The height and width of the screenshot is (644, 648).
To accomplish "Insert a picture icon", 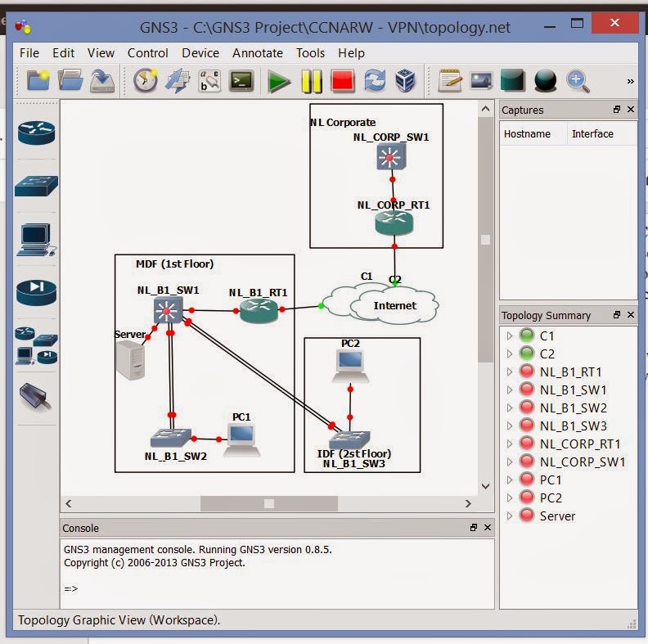I will (x=481, y=81).
